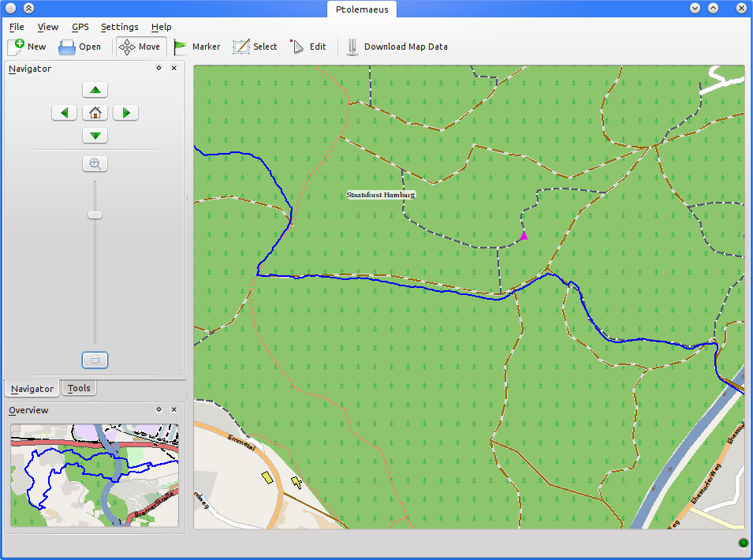Viewport: 753px width, 560px height.
Task: Click the New document button
Action: (x=27, y=47)
